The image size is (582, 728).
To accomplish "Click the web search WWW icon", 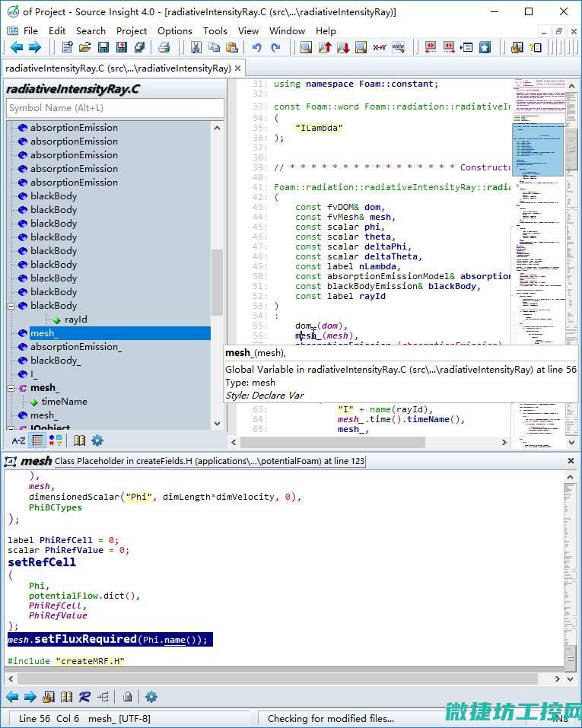I will (x=399, y=47).
